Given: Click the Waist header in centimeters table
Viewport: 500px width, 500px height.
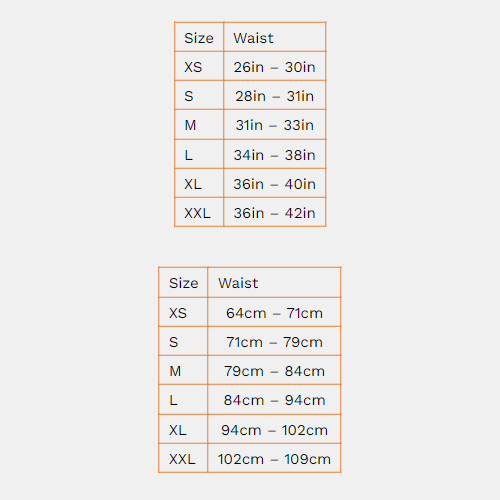Looking at the screenshot, I should (x=238, y=283).
